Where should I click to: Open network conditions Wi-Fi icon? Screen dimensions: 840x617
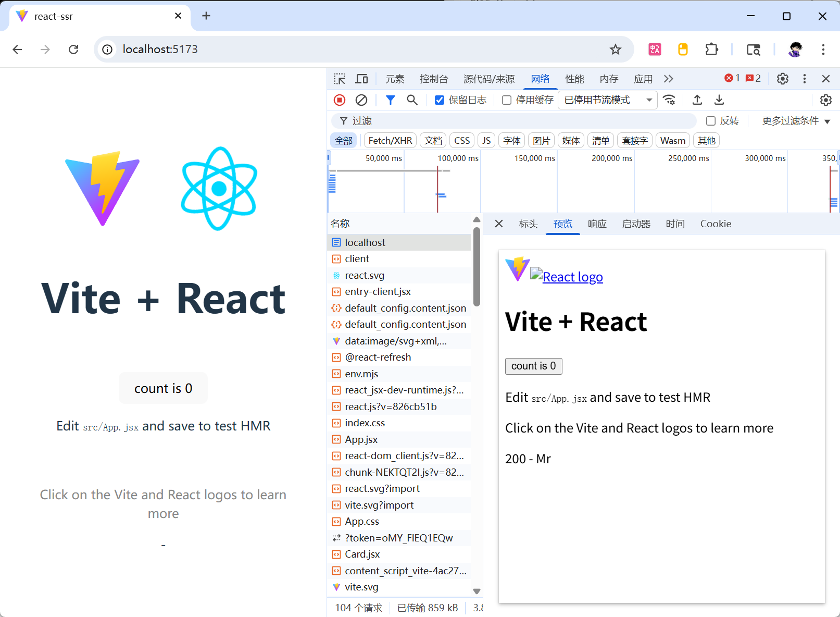click(x=669, y=100)
